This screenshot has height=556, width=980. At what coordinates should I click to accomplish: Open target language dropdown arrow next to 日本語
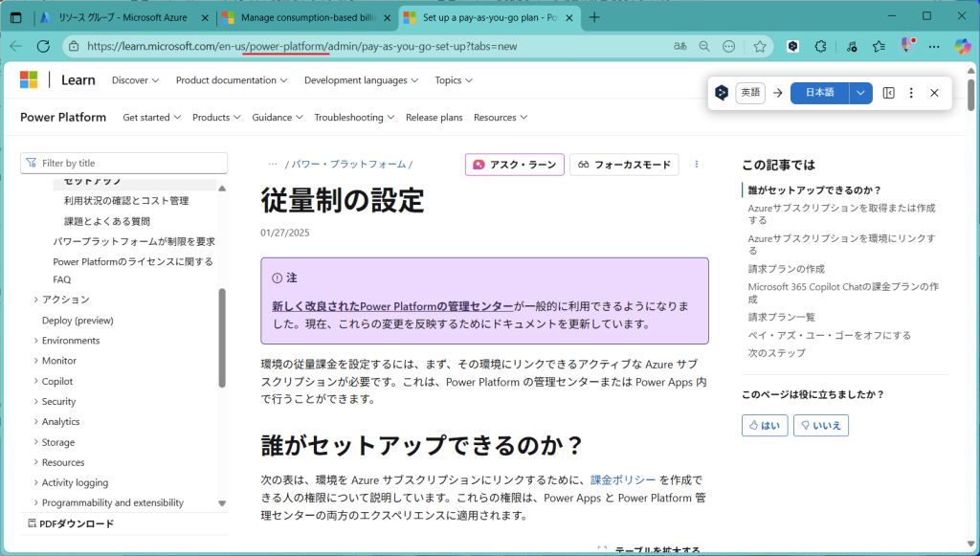tap(860, 93)
